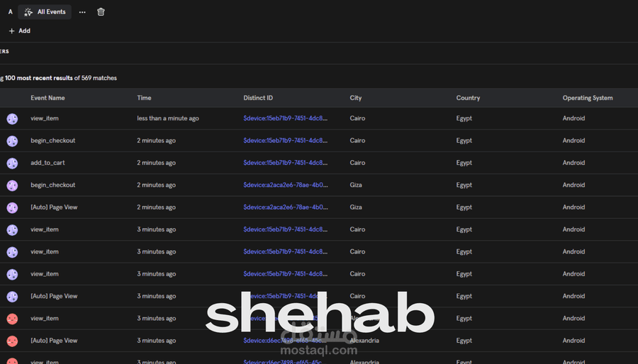This screenshot has width=638, height=364.
Task: Click the '569 matches' results text
Action: click(99, 78)
